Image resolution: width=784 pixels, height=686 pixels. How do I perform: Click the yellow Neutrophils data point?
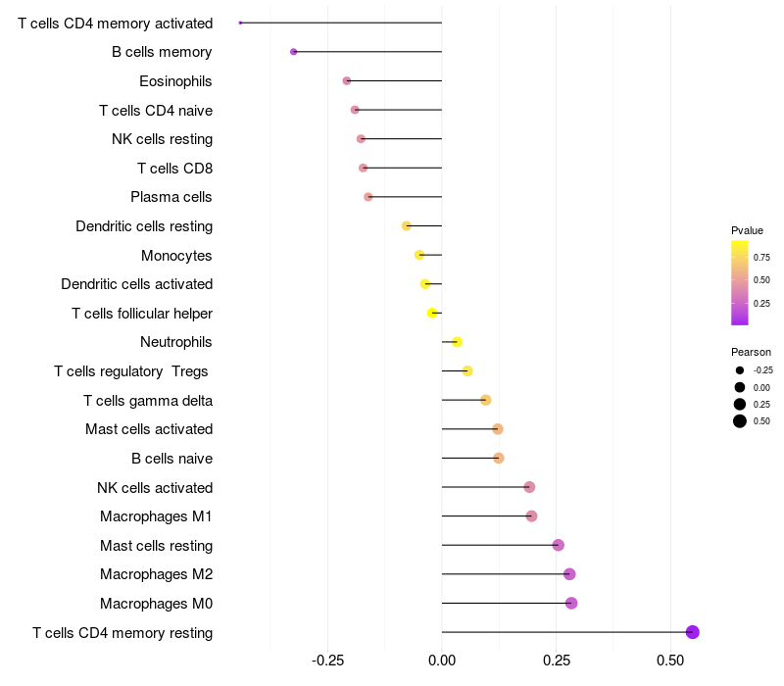click(x=457, y=342)
